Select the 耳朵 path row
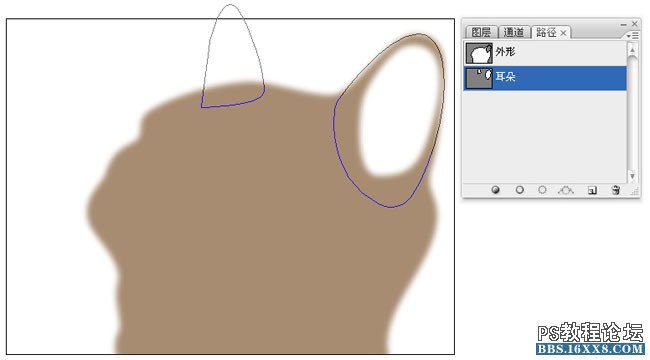Image resolution: width=650 pixels, height=360 pixels. click(545, 78)
